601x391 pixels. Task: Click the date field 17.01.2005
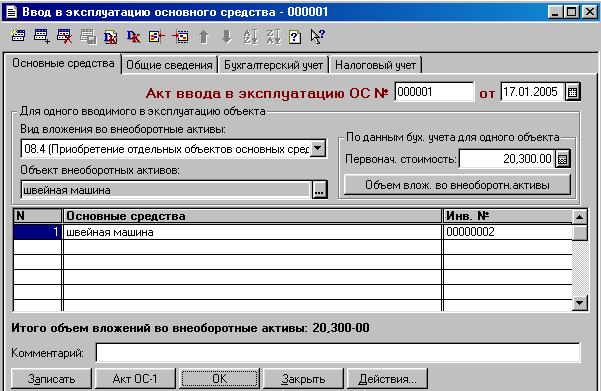(x=532, y=92)
